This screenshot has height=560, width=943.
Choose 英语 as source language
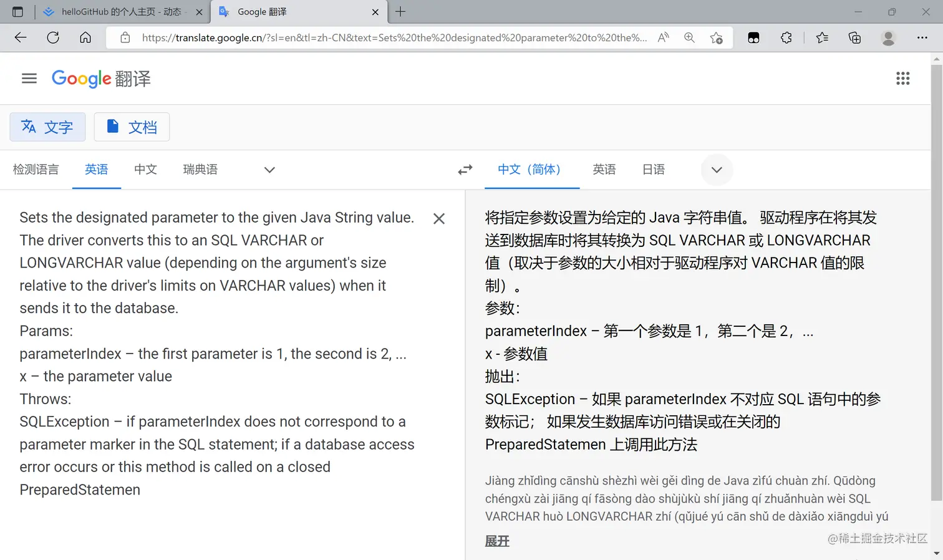tap(96, 170)
